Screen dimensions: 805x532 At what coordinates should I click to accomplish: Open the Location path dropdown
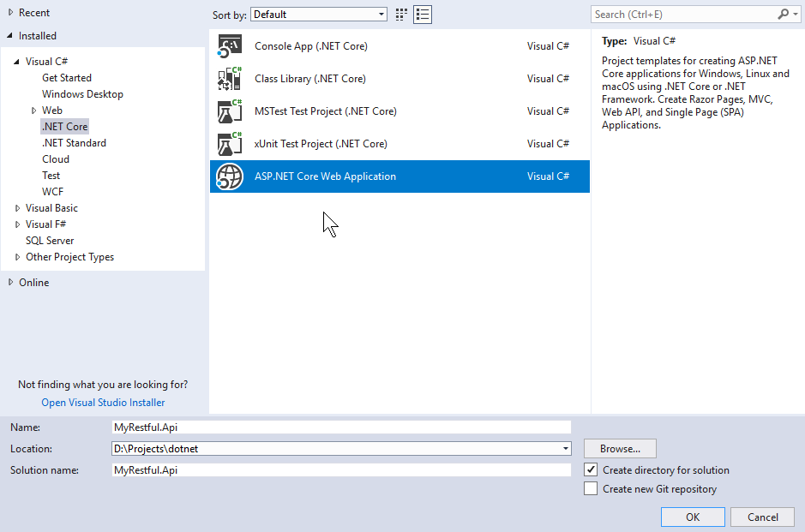(566, 449)
